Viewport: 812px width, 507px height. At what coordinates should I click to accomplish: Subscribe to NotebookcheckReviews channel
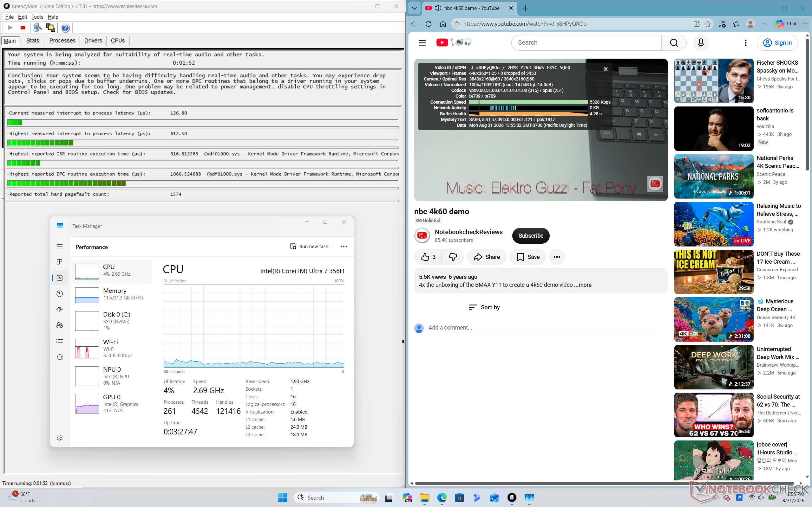530,236
